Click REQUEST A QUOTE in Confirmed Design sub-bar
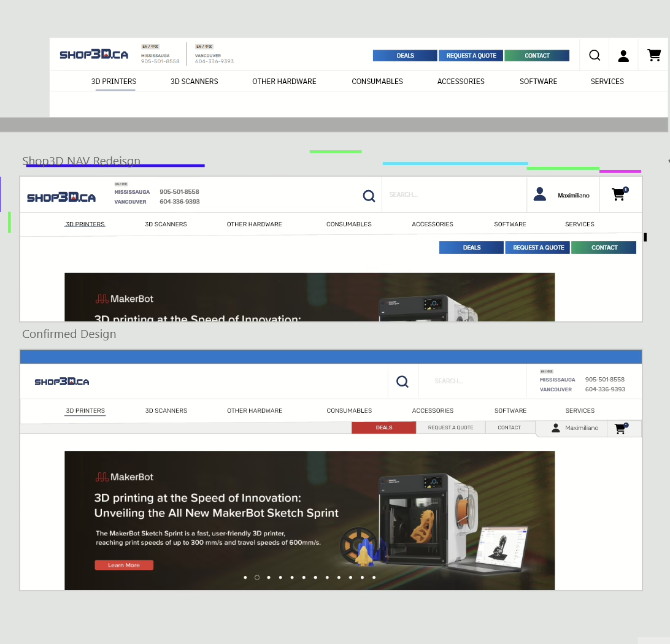670x644 pixels. (x=450, y=427)
